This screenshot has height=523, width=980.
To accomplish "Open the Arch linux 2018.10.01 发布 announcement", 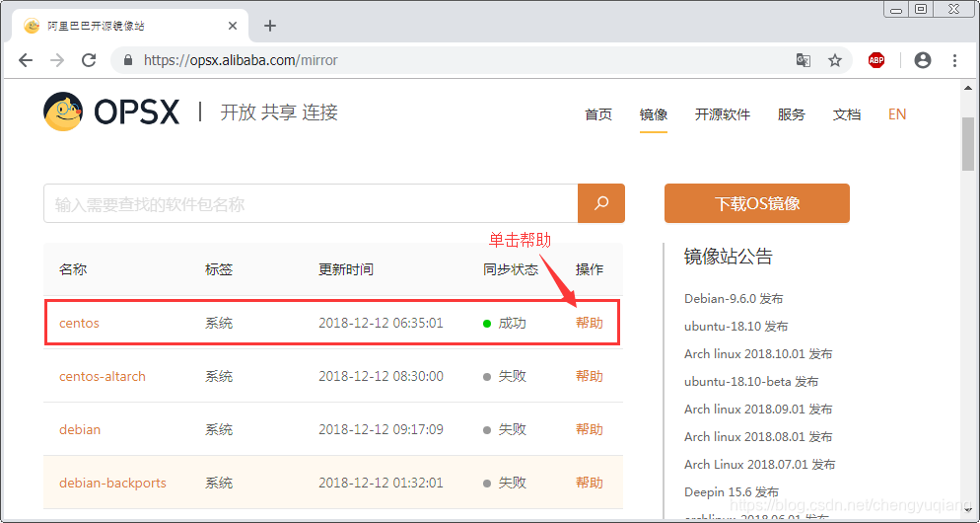I will point(758,353).
